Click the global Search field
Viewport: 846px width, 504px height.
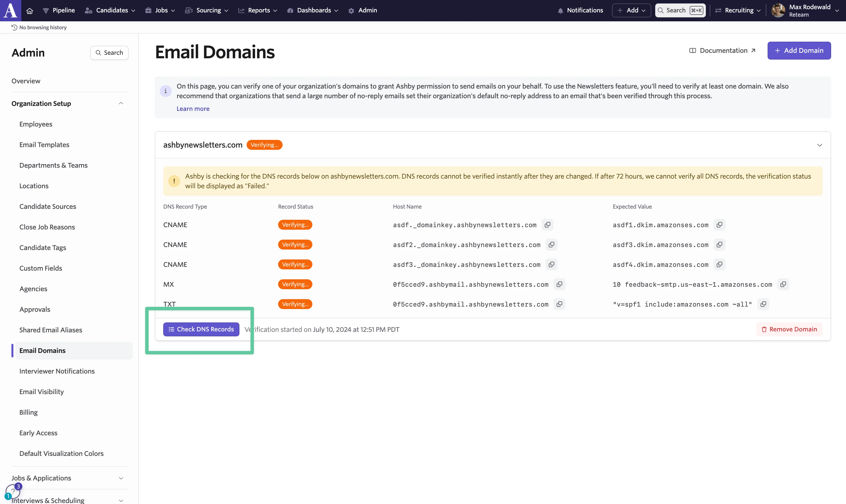click(x=680, y=10)
